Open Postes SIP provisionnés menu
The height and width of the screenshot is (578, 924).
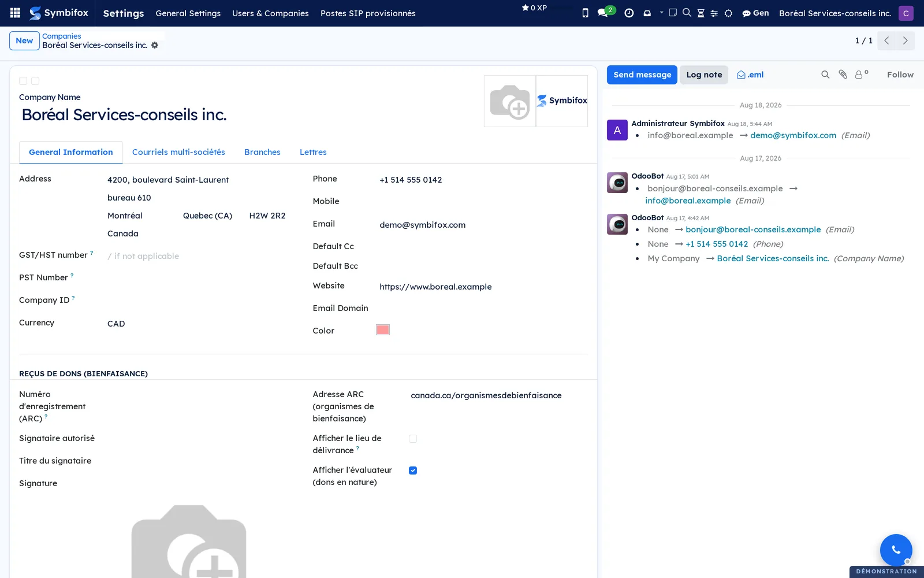[x=368, y=13]
